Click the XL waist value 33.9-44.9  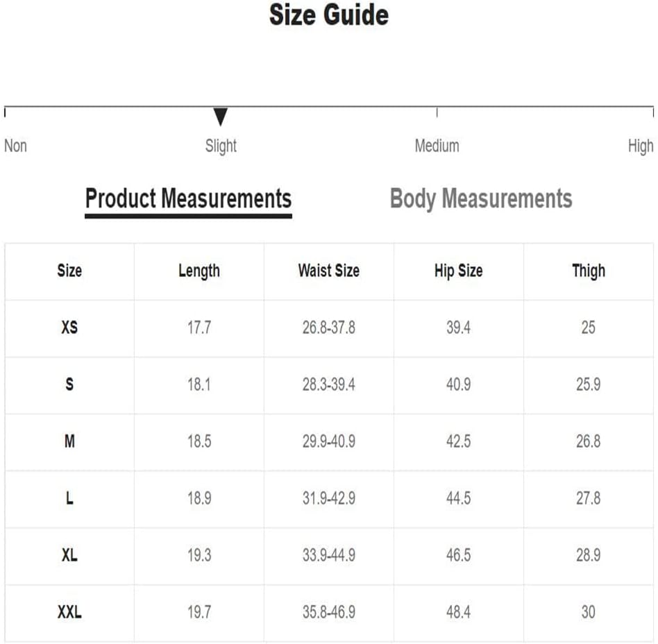tap(328, 555)
